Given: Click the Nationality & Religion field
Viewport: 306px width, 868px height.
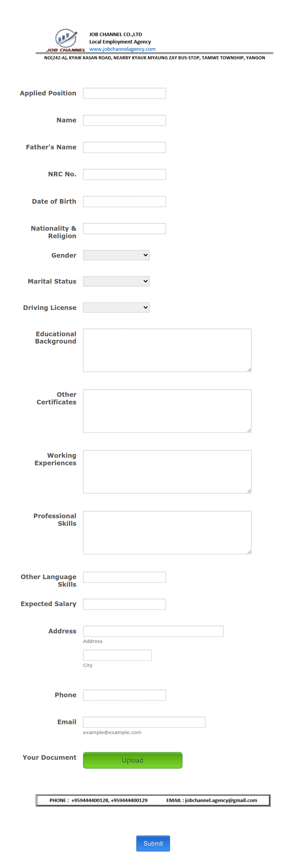Looking at the screenshot, I should click(x=124, y=228).
